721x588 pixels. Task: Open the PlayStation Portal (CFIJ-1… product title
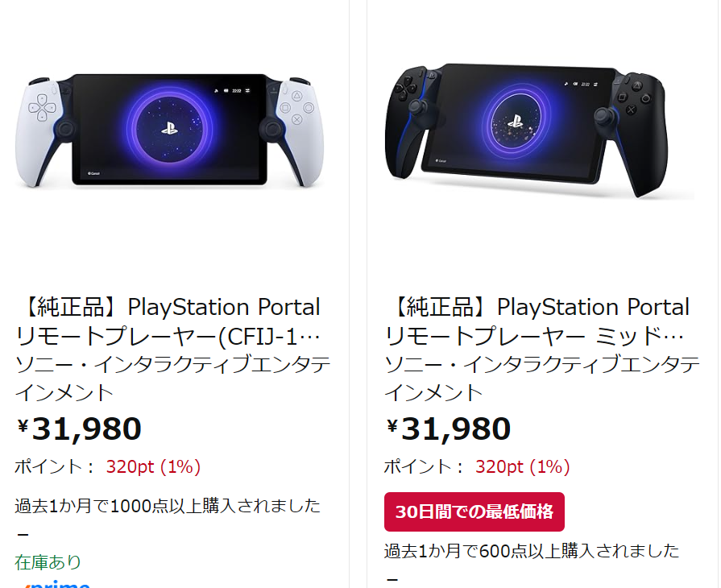click(168, 321)
